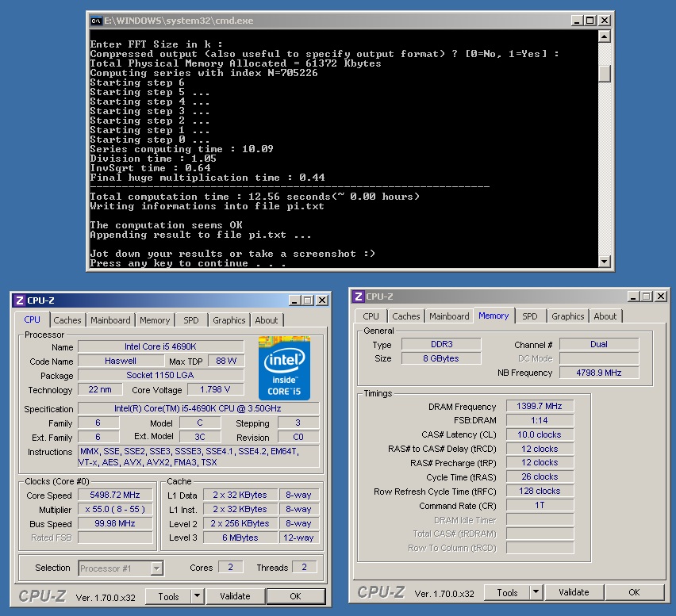The height and width of the screenshot is (616, 676).
Task: Open Caches tab in right CPU-Z window
Action: pos(405,316)
